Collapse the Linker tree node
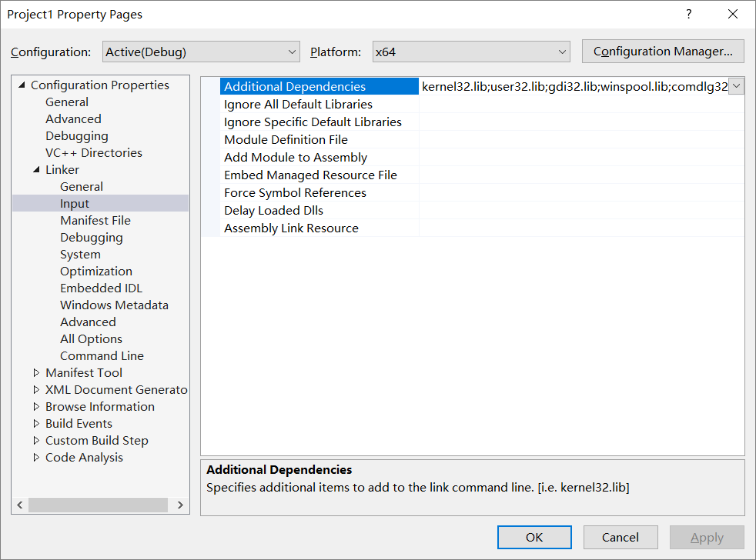 36,169
